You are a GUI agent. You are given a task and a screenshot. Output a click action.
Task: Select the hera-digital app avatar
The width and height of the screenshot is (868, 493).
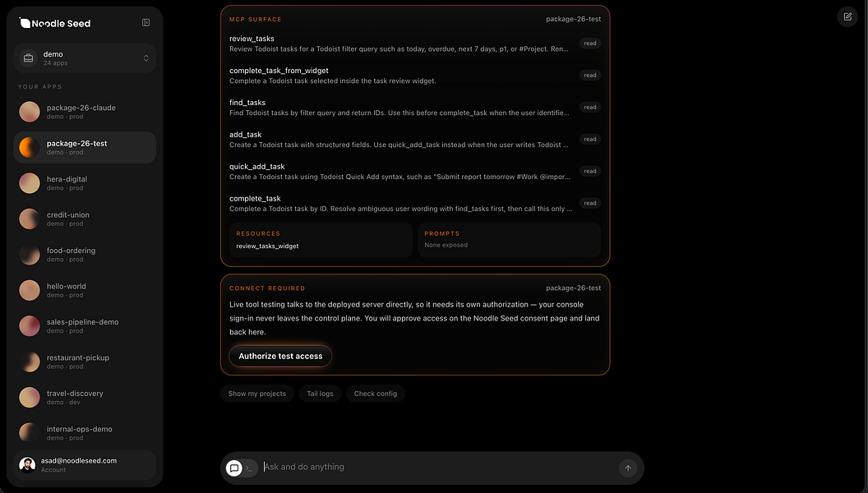30,183
